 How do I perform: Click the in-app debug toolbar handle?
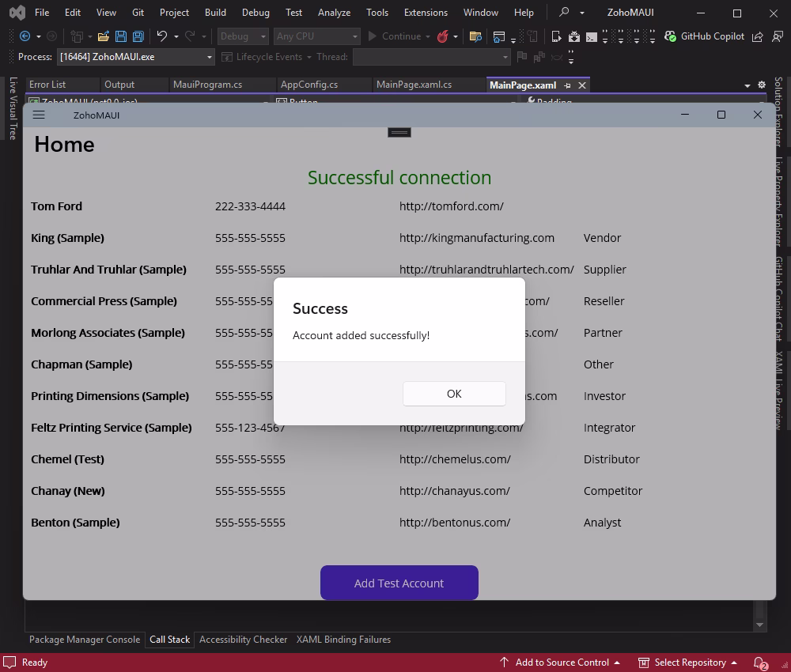(x=399, y=132)
